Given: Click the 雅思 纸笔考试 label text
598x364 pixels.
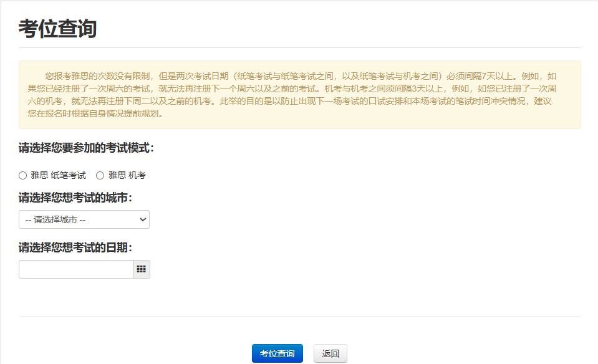Looking at the screenshot, I should 58,176.
